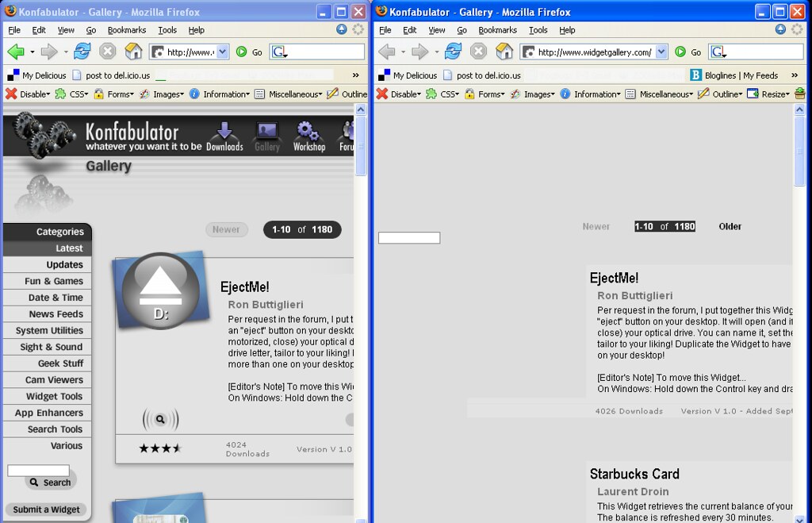Screen dimensions: 812x523
Task: Click the Stop icon in right Firefox window
Action: [478, 52]
